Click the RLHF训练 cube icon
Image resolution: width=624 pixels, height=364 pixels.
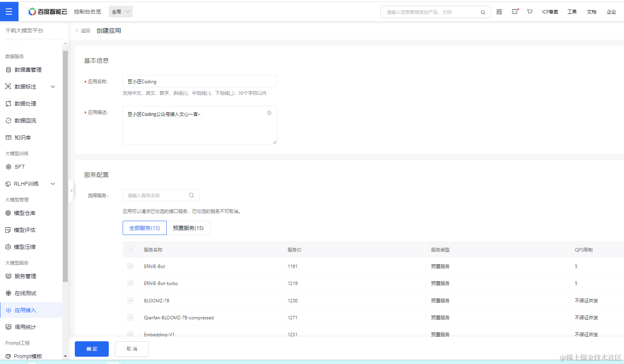click(x=8, y=184)
